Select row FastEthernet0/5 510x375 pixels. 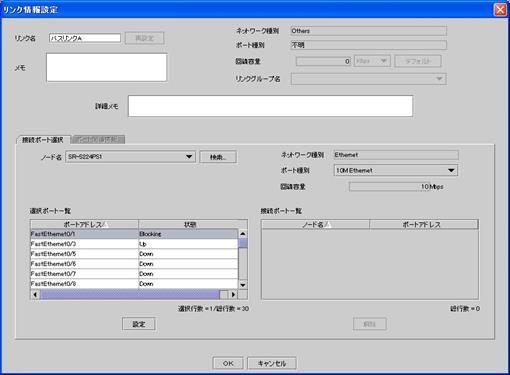(134, 254)
